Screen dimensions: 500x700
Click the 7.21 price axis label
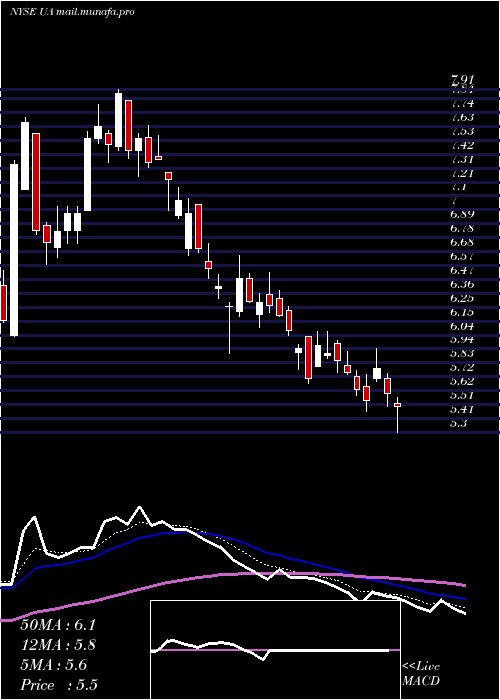point(462,173)
